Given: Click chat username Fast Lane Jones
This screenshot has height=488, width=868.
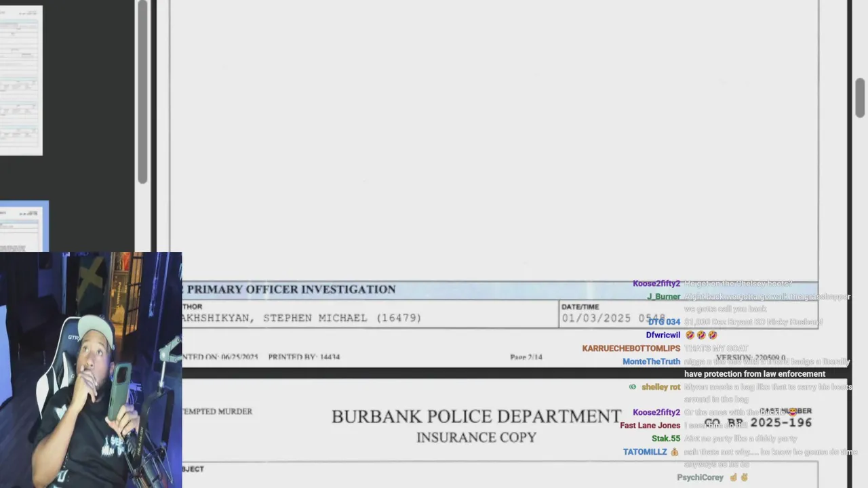Looking at the screenshot, I should pyautogui.click(x=650, y=426).
